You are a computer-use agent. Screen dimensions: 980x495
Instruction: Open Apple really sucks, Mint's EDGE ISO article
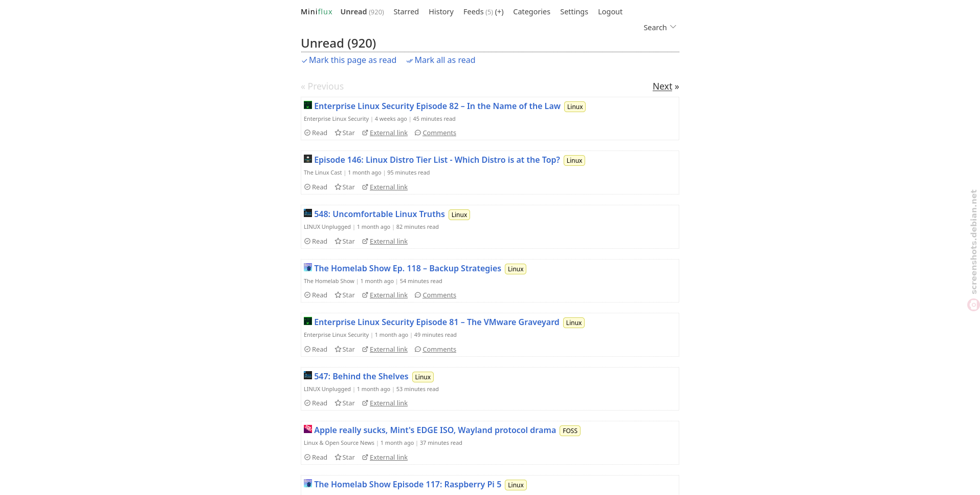pos(435,430)
